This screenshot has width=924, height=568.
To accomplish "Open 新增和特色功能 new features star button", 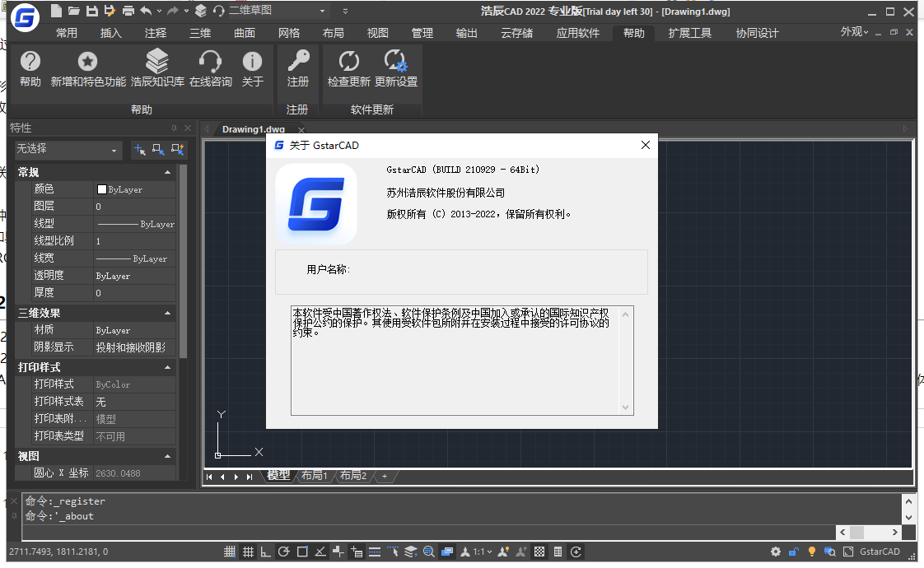I will pyautogui.click(x=88, y=69).
